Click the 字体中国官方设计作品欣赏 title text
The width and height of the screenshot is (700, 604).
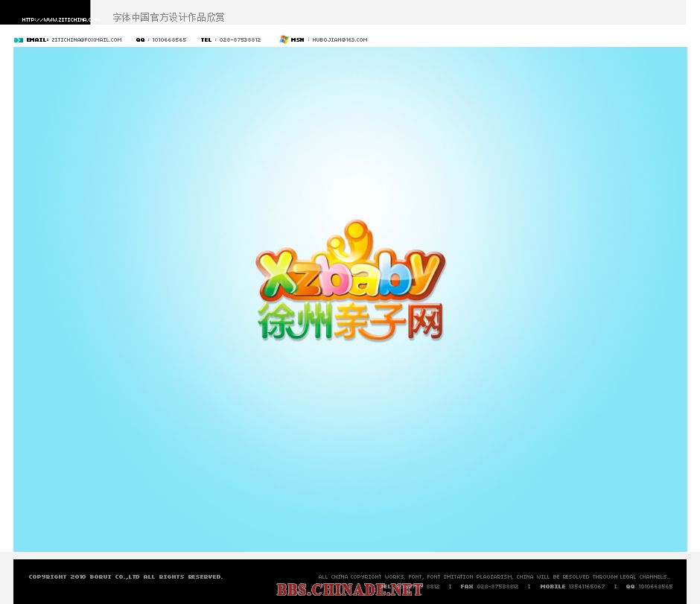pyautogui.click(x=168, y=17)
